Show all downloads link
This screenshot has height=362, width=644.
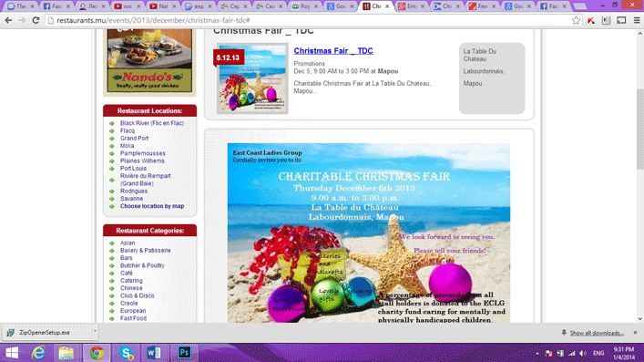597,333
